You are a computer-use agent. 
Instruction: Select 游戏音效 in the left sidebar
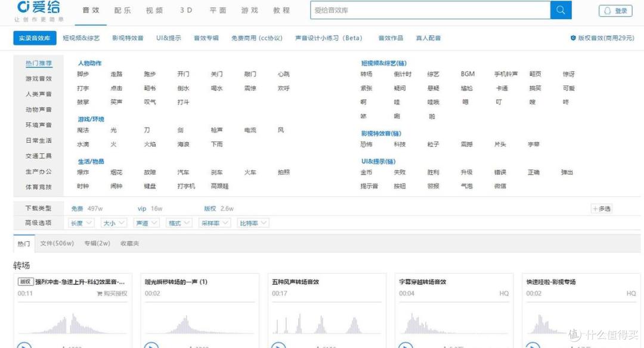pos(39,79)
